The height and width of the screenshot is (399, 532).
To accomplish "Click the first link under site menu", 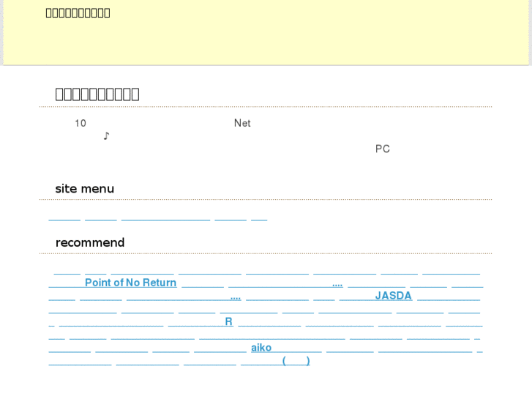I will (x=64, y=217).
